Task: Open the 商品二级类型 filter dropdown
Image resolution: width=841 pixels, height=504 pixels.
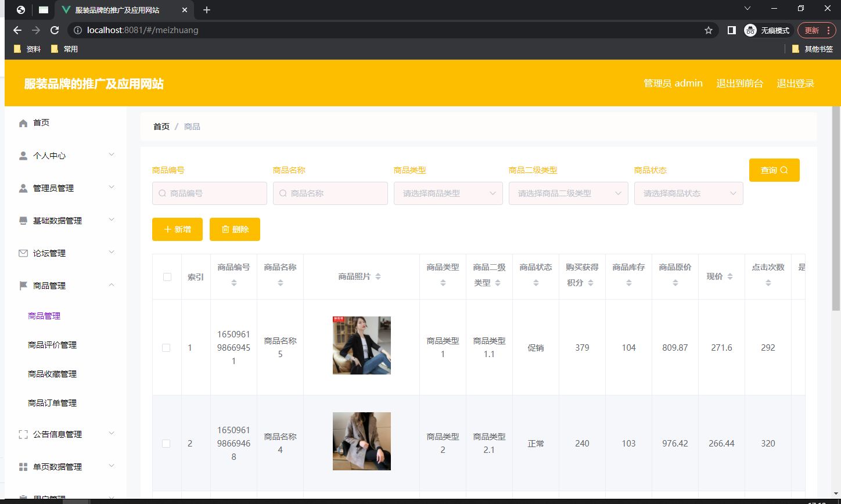Action: click(x=569, y=193)
